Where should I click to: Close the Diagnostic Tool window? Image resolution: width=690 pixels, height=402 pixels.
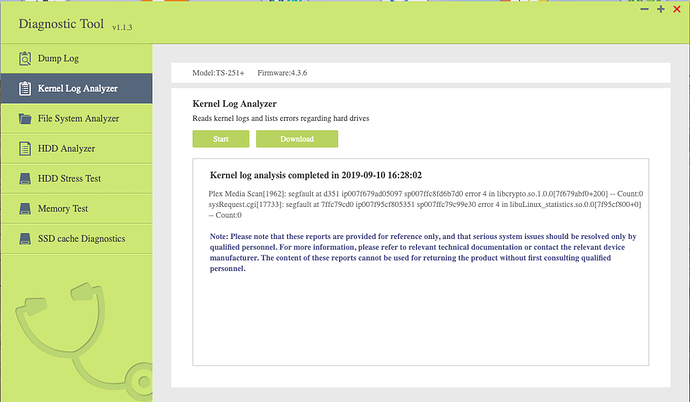[x=677, y=9]
